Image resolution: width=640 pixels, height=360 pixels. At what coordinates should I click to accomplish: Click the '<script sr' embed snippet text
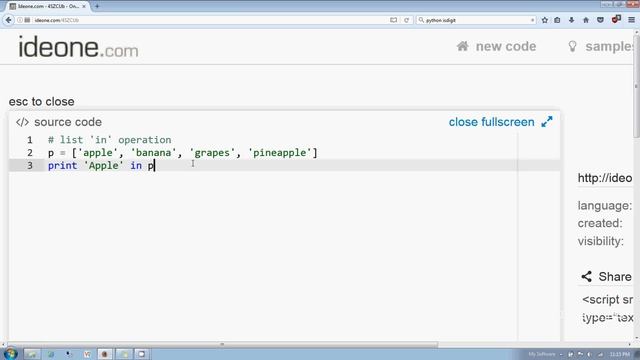coord(608,300)
